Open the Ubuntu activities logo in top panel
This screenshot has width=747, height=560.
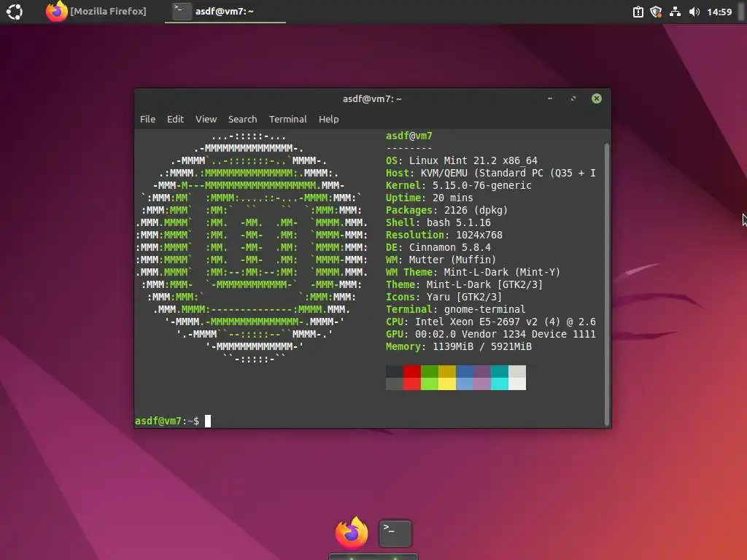15,12
